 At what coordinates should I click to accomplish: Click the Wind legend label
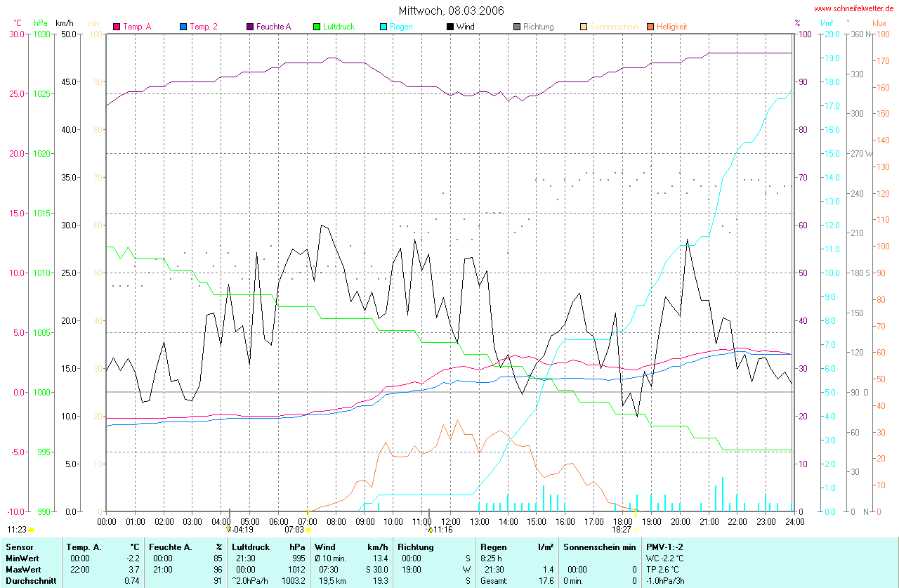tap(466, 27)
